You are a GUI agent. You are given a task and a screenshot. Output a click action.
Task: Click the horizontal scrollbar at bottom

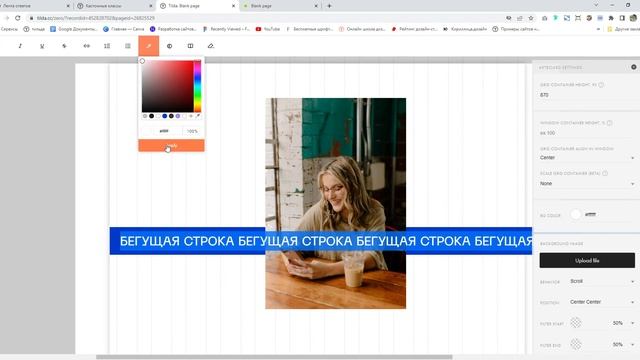pos(274,357)
